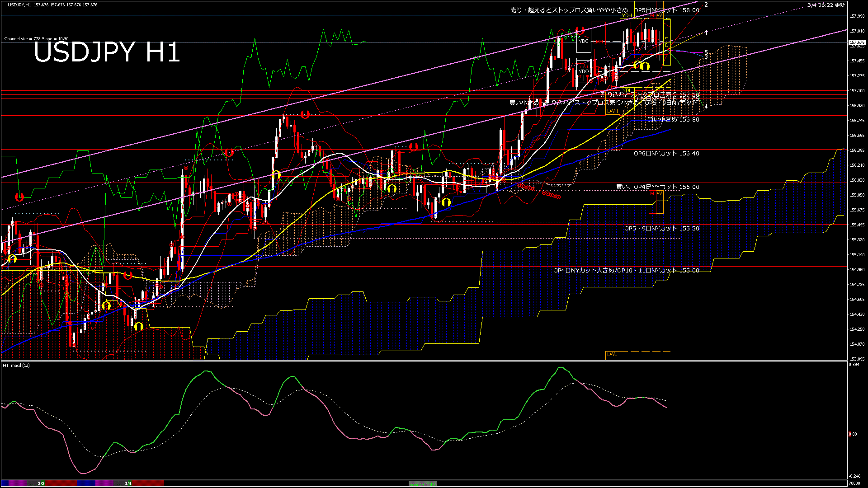868x488 pixels.
Task: Click the 3/4 date marker
Action: (x=128, y=483)
